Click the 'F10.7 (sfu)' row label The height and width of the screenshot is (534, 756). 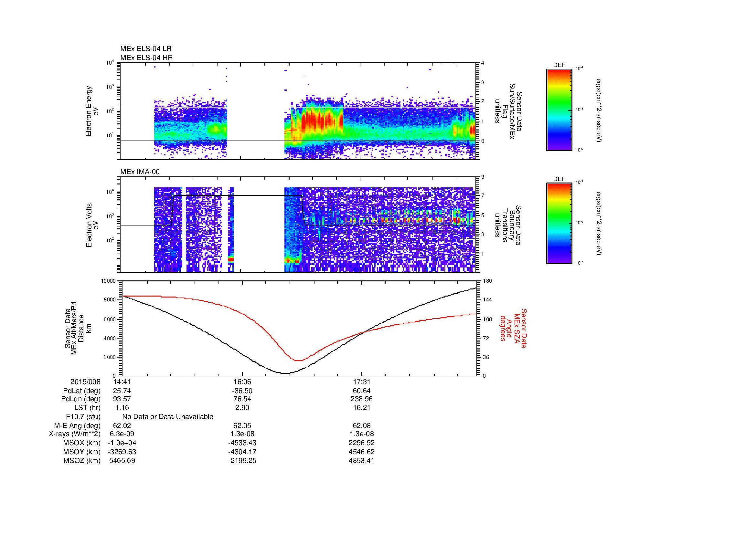[83, 417]
